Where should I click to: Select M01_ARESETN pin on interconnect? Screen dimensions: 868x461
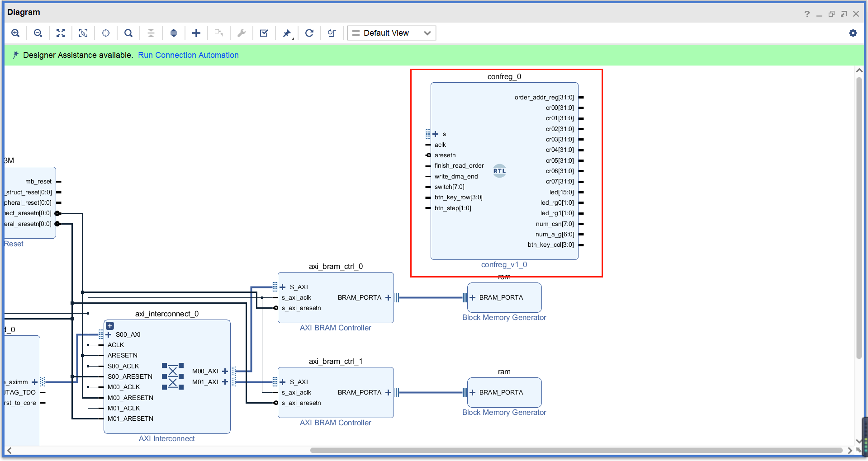(130, 419)
